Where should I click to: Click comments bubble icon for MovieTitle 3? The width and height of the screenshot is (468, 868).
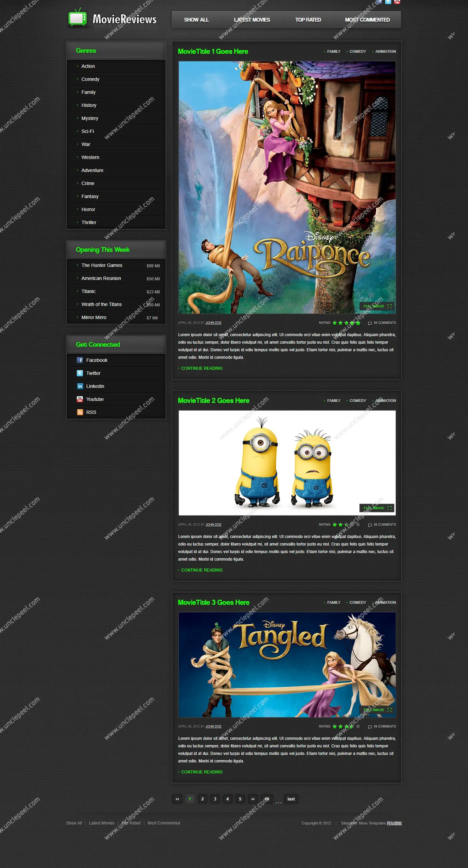370,727
